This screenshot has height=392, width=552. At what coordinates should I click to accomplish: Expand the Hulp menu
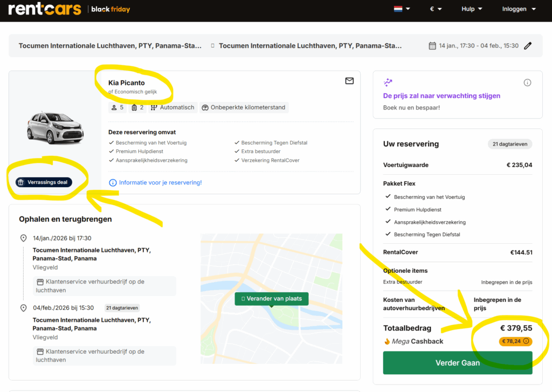(x=472, y=9)
